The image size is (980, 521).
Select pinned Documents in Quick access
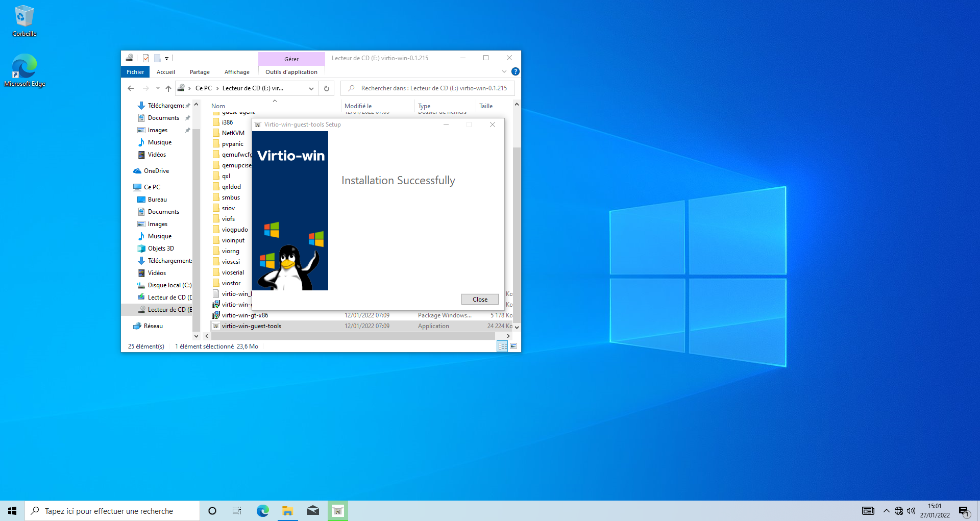(x=164, y=118)
